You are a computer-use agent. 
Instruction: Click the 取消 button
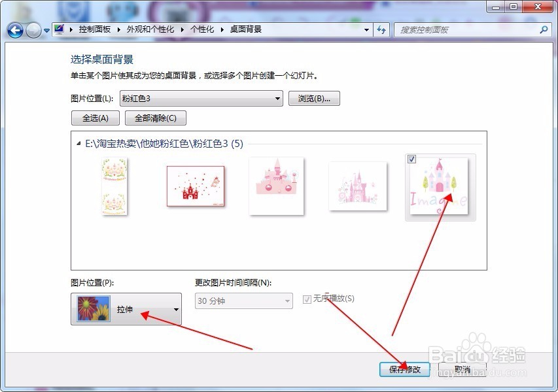(462, 369)
